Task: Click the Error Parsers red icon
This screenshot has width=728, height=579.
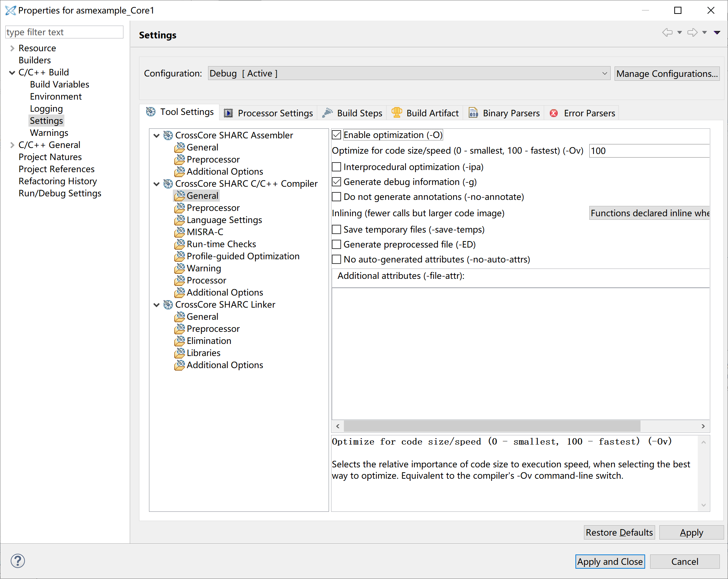Action: coord(554,113)
